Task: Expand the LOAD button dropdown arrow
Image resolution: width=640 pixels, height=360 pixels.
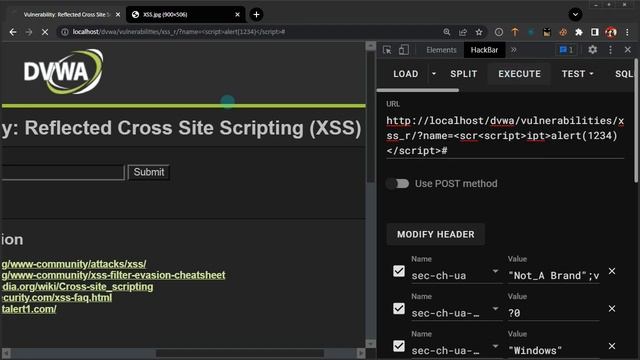Action: point(434,74)
